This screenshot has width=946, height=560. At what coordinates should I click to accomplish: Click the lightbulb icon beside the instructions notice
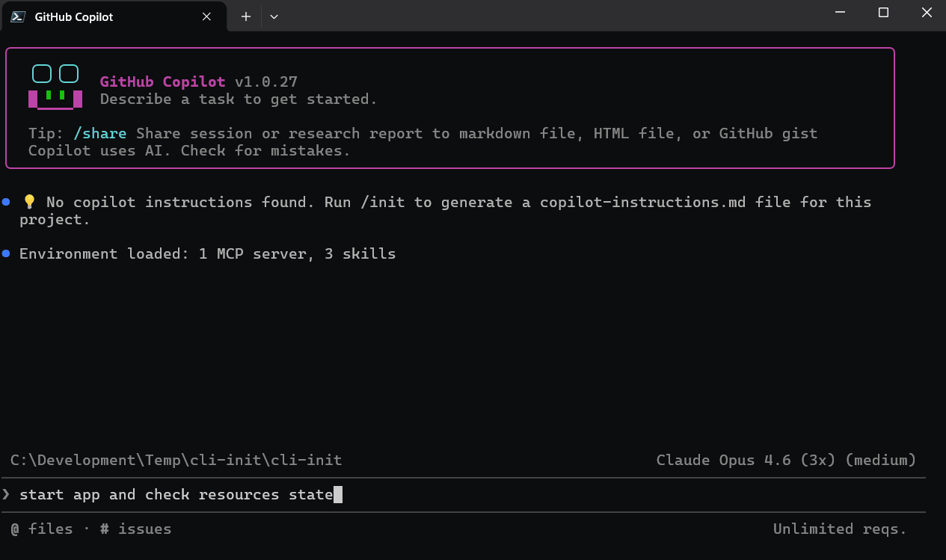(29, 201)
